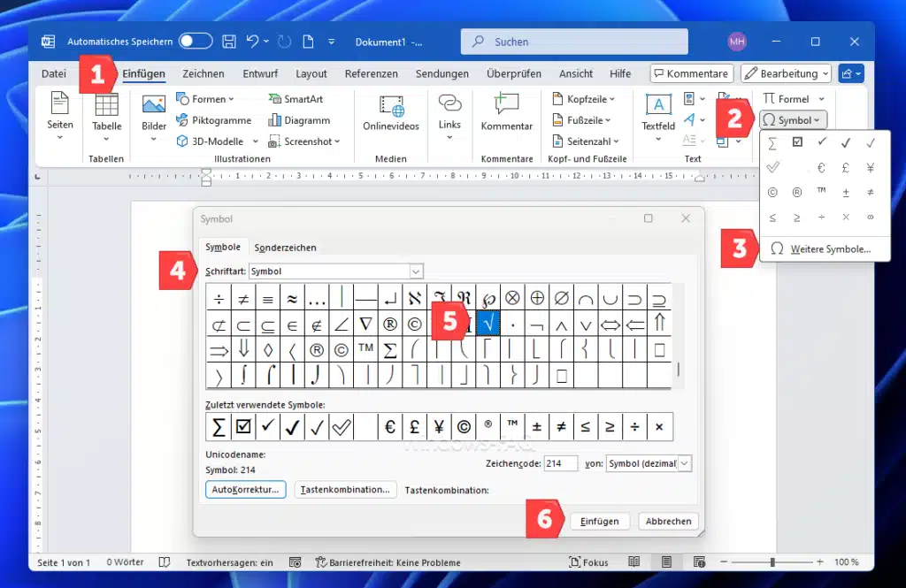Select the empty set symbol in grid
The image size is (906, 588).
[561, 298]
